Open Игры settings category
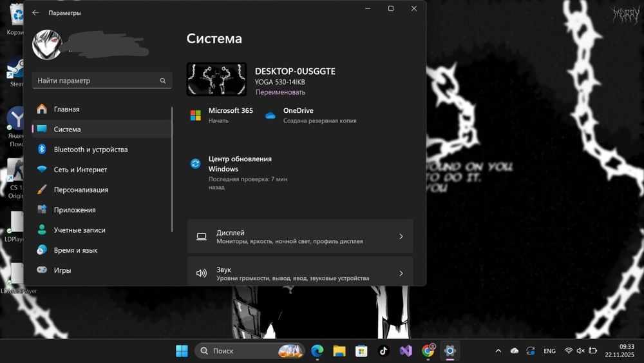Viewport: 644px width, 363px height. 102,270
